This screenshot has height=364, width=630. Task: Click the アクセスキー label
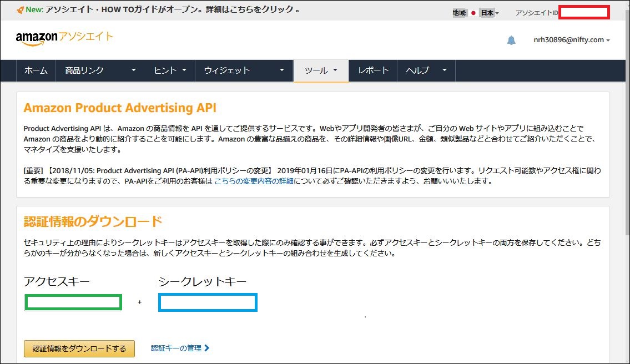pyautogui.click(x=57, y=282)
